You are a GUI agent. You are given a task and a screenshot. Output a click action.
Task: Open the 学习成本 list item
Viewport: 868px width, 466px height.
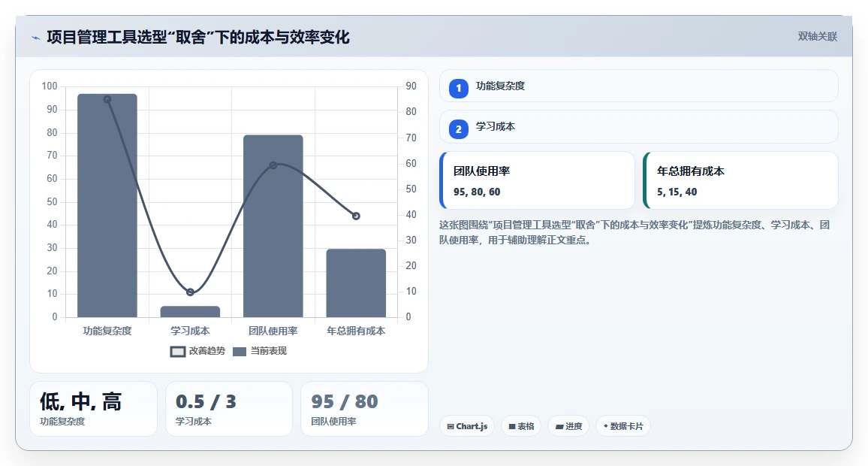pos(639,127)
